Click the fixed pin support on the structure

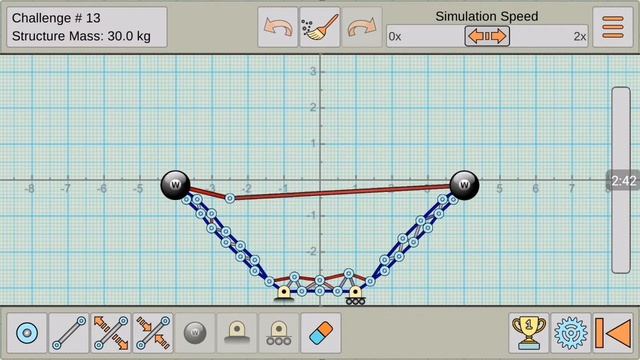tap(284, 293)
